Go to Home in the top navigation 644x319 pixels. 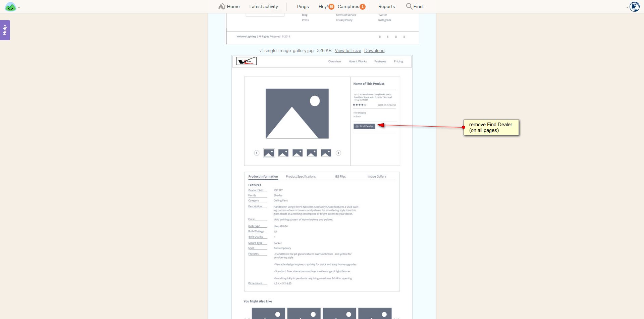[x=229, y=6]
